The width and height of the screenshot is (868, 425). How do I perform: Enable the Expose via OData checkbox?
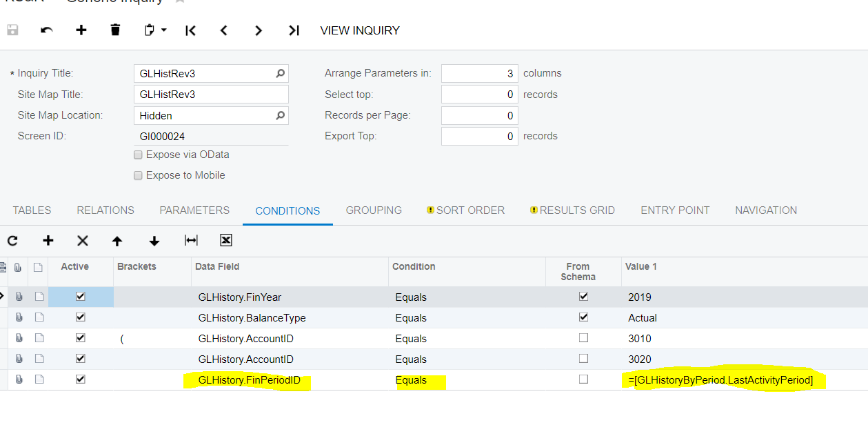click(x=138, y=155)
